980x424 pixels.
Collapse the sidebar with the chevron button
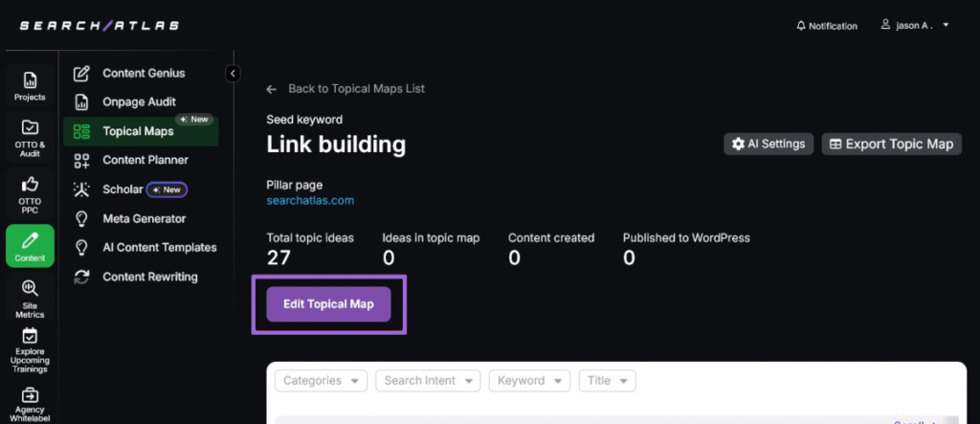click(x=233, y=73)
